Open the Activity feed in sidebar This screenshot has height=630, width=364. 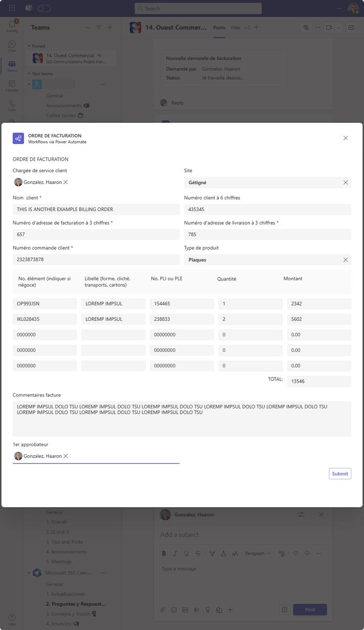pos(12,25)
